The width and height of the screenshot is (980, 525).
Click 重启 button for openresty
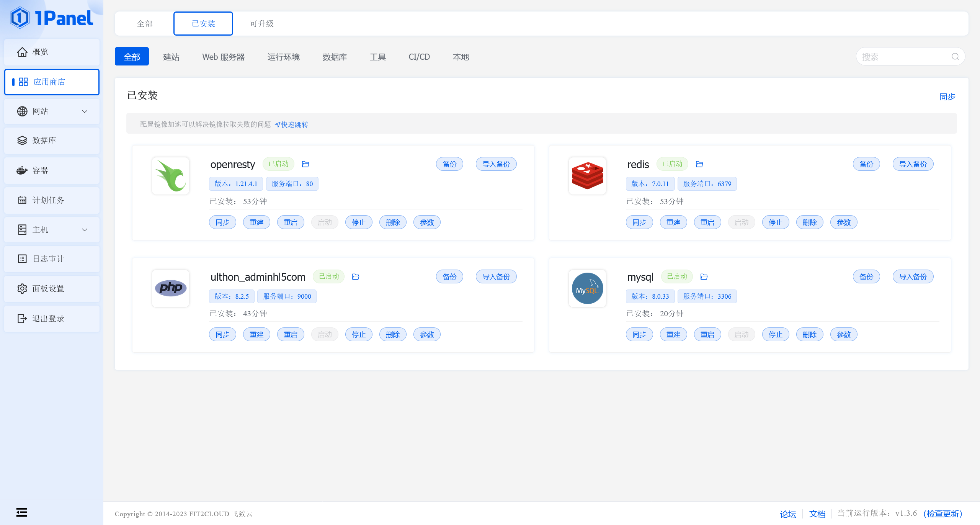[291, 222]
